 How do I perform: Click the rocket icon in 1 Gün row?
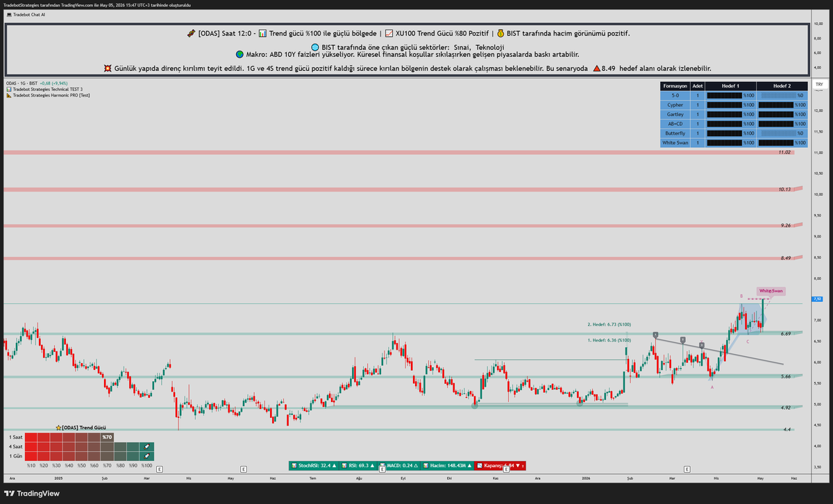[146, 455]
